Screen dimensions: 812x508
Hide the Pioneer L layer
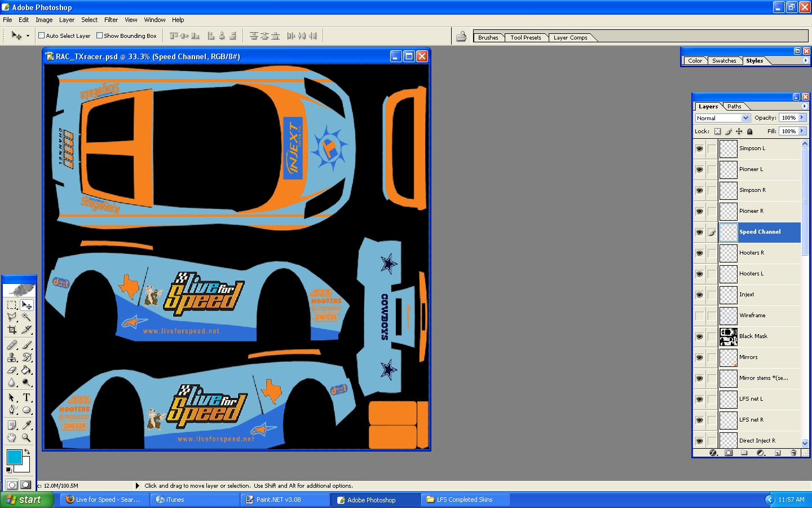coord(699,169)
